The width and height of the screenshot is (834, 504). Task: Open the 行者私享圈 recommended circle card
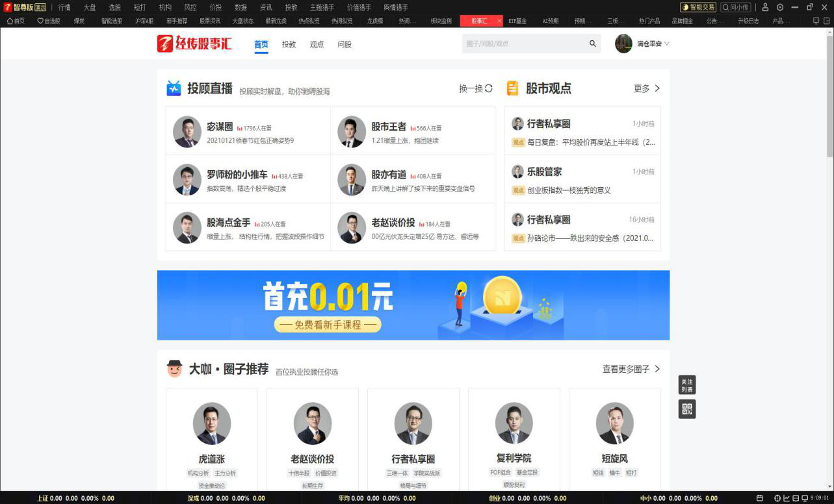[413, 440]
